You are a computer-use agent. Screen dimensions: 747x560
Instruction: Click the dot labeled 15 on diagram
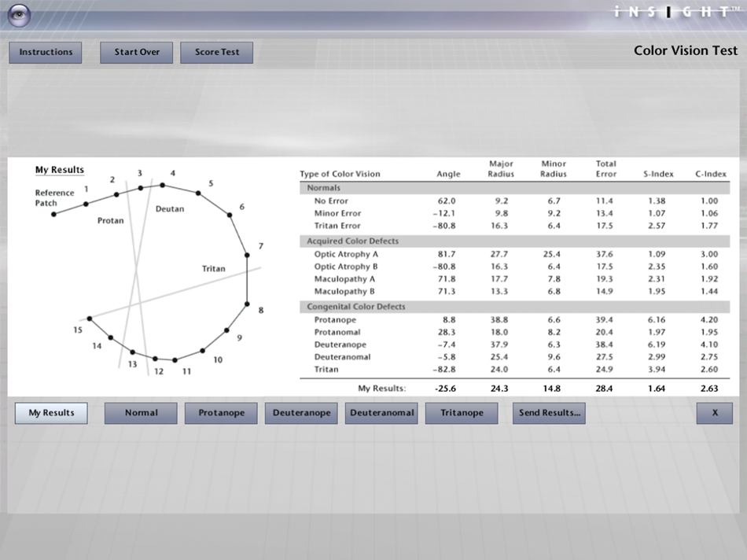coord(90,318)
